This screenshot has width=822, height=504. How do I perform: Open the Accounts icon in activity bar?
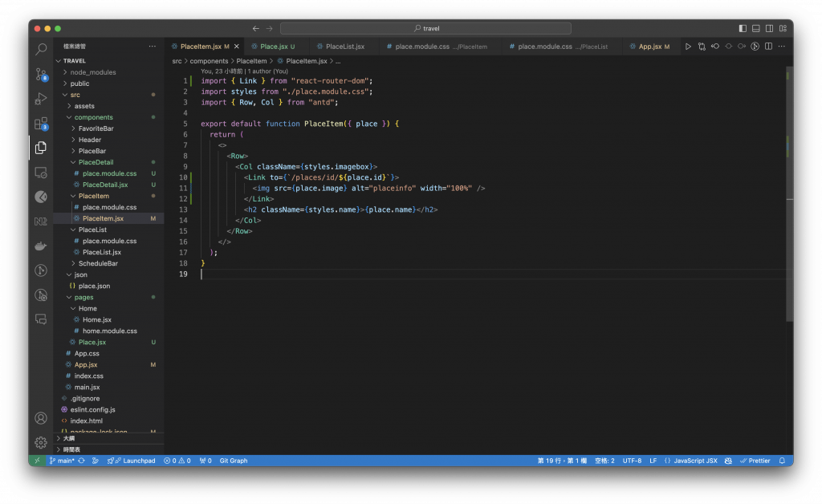(41, 418)
